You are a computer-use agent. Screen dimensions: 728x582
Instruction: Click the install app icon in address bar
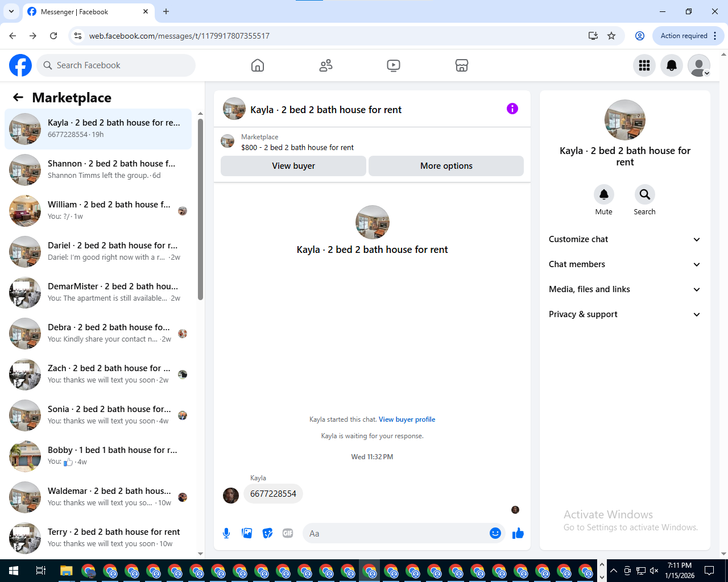pos(593,36)
